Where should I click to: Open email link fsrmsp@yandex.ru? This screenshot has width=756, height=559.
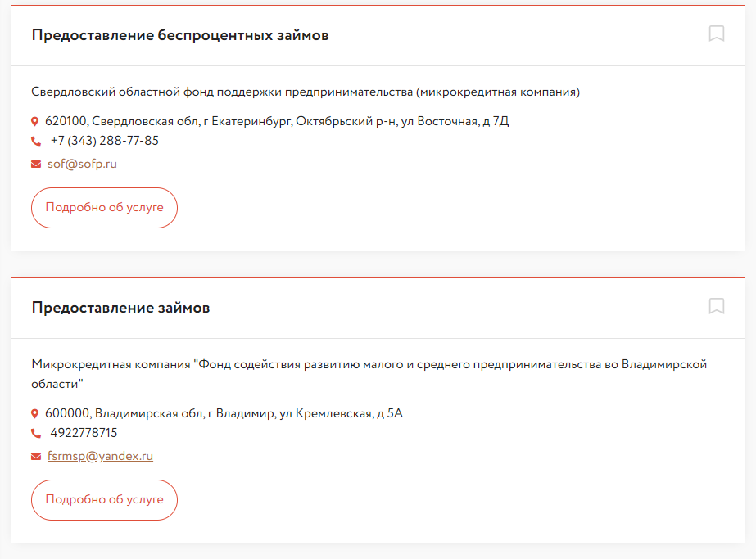100,456
